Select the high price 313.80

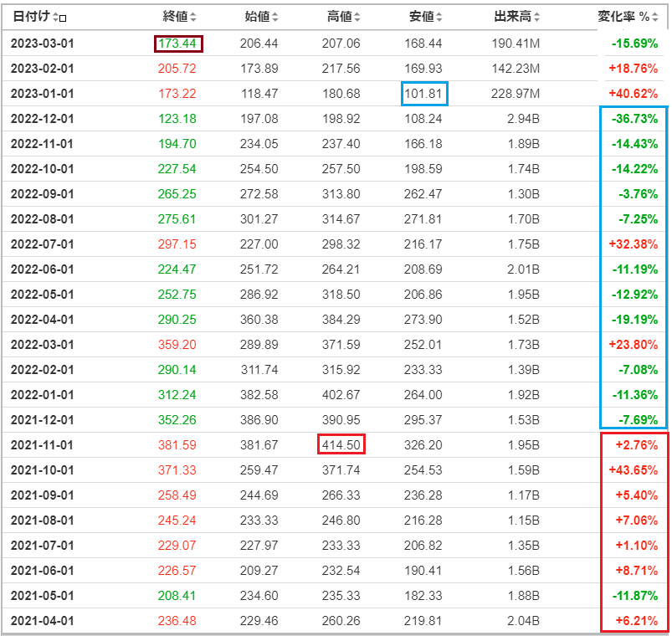(341, 193)
